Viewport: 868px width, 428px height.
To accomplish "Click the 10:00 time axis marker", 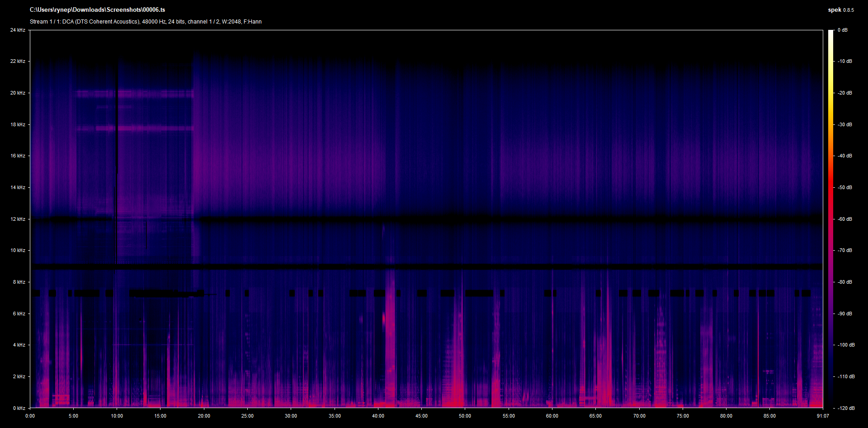I will tap(117, 416).
